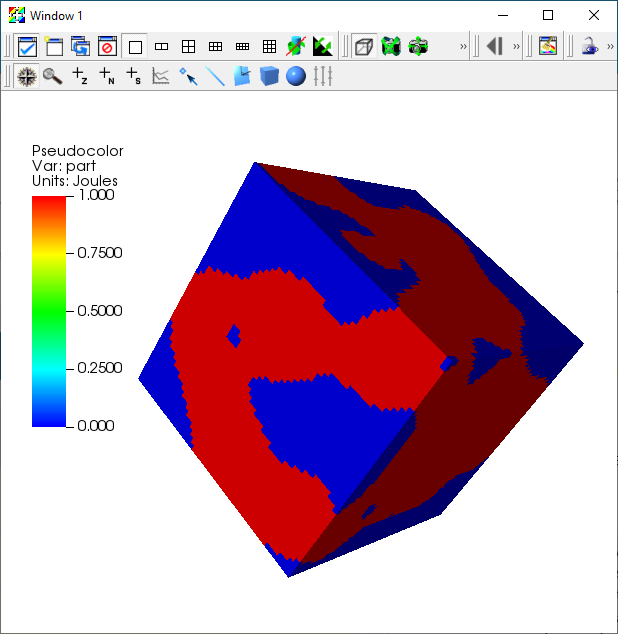618x634 pixels.
Task: Clone the current window
Action: click(x=80, y=46)
